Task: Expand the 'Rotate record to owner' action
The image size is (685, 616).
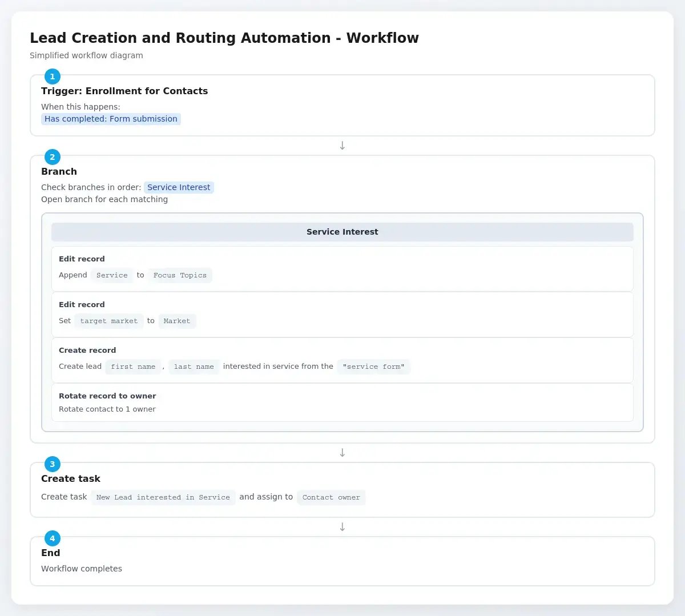Action: pyautogui.click(x=107, y=396)
